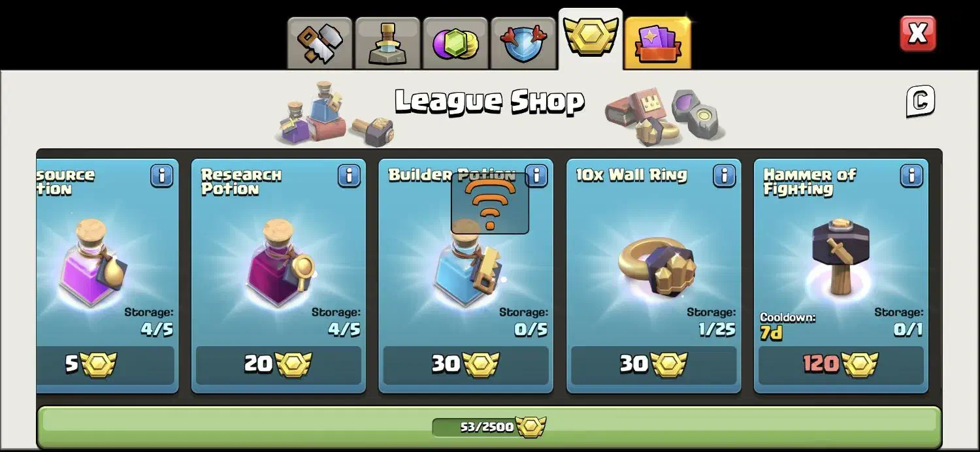
Task: Select the Hammer of Fighting item image
Action: tap(841, 258)
